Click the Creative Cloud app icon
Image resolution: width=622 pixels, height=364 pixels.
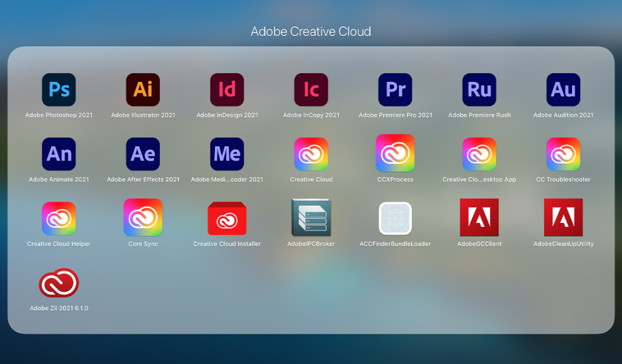click(311, 153)
